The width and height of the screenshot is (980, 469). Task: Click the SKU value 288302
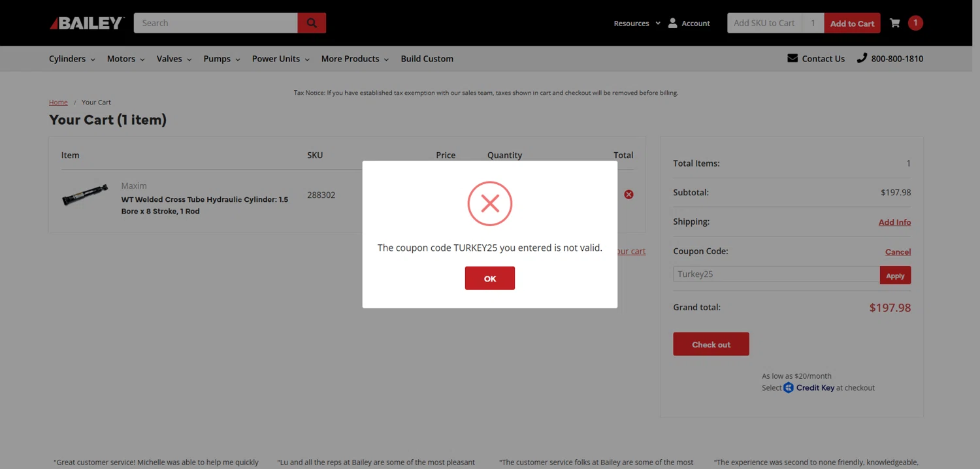point(321,195)
